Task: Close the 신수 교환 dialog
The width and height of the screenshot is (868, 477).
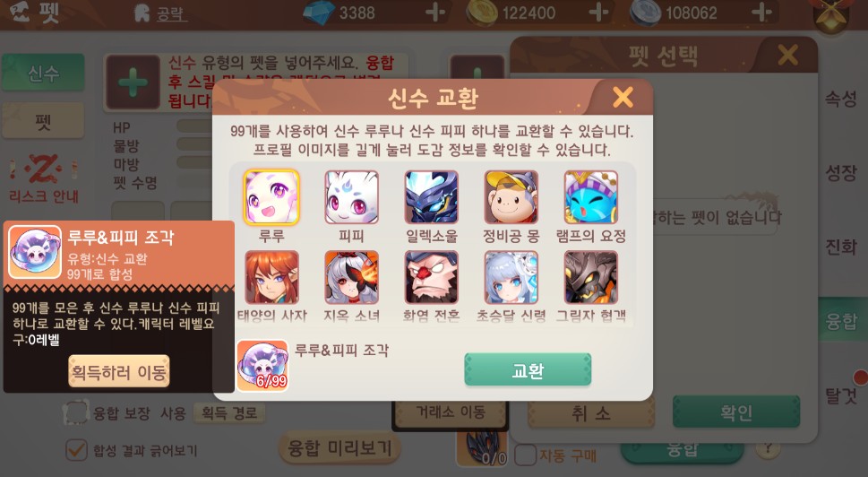Action: (623, 98)
